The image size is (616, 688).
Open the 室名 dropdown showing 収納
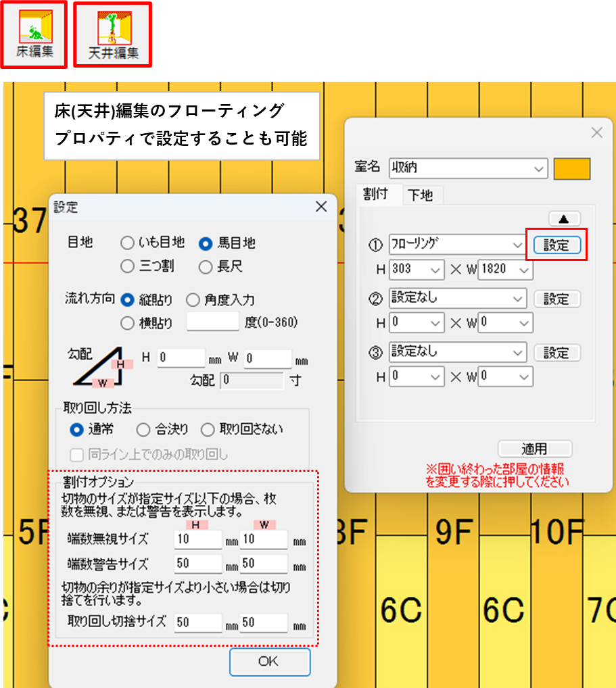click(539, 168)
